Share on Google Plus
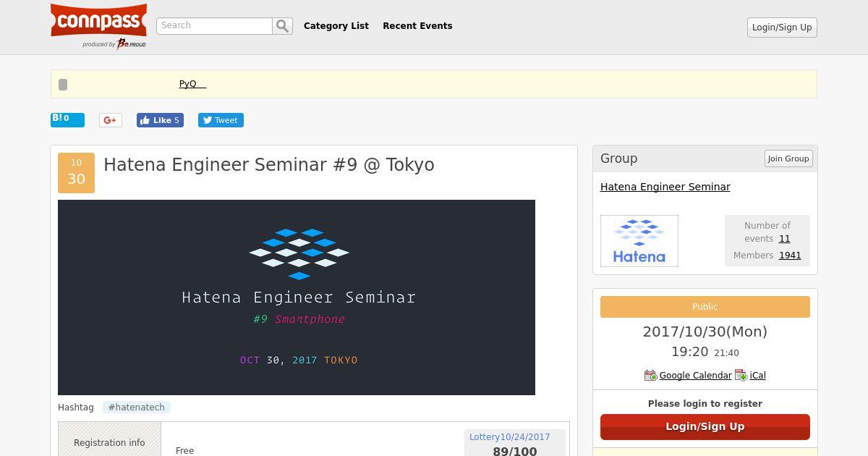Screen dimensions: 868x456 tap(111, 120)
